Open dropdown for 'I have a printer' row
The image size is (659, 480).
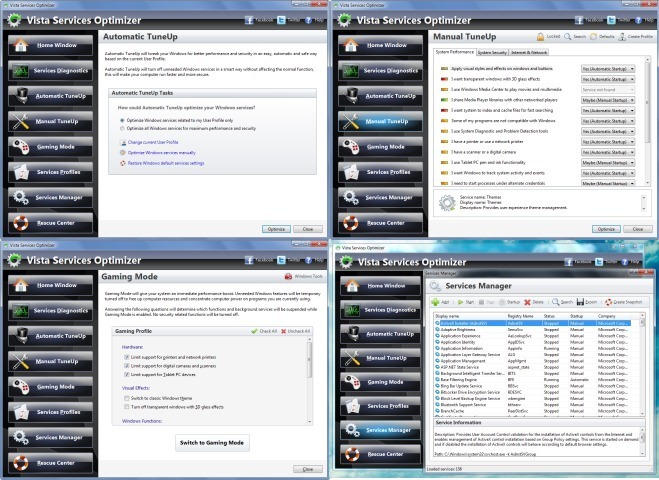pyautogui.click(x=608, y=142)
